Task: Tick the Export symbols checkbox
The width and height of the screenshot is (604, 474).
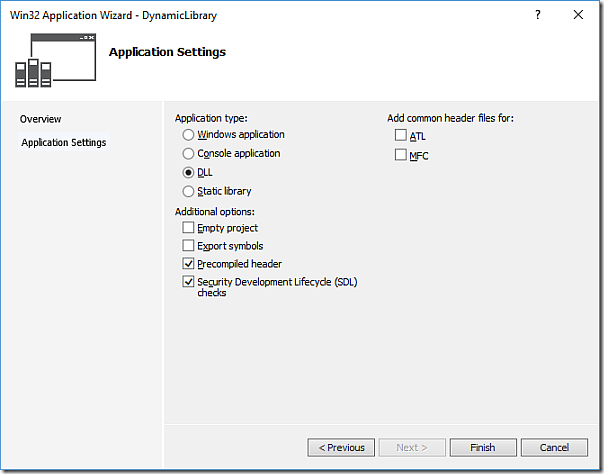Action: click(188, 246)
